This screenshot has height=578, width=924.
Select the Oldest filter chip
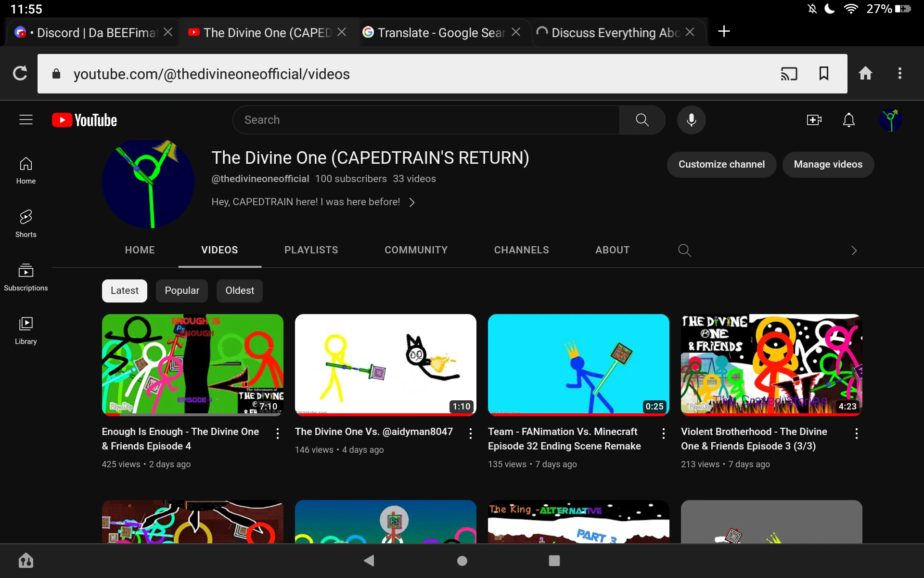[239, 290]
